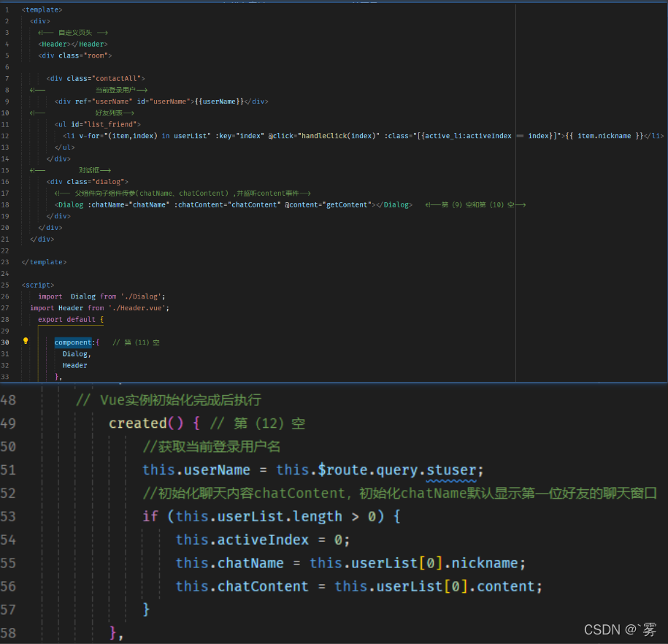Click line number 58 in the lower pane
Screen dimensions: 668x644
tap(8, 632)
